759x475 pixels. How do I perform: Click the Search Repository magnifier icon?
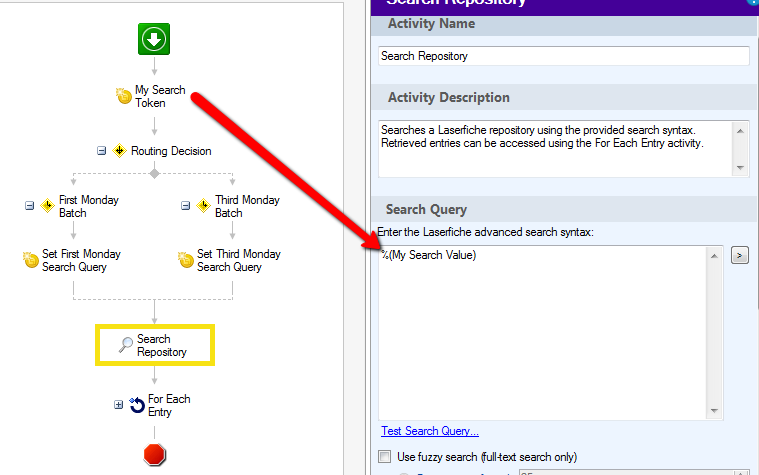pyautogui.click(x=126, y=345)
